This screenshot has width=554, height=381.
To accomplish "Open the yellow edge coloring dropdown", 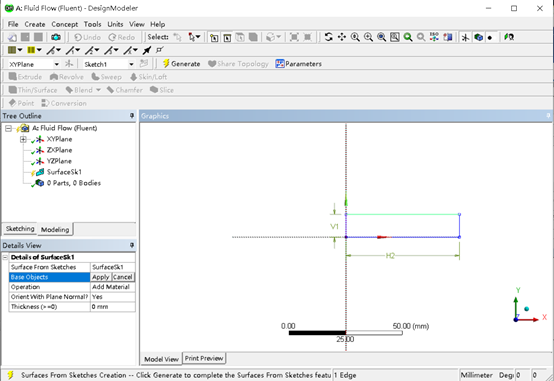I will pyautogui.click(x=39, y=50).
